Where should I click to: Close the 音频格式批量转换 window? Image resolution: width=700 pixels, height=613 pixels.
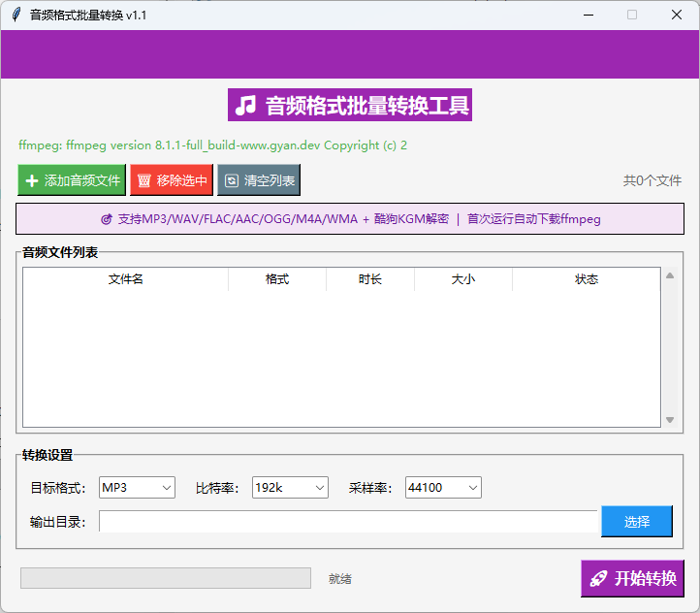click(x=677, y=15)
